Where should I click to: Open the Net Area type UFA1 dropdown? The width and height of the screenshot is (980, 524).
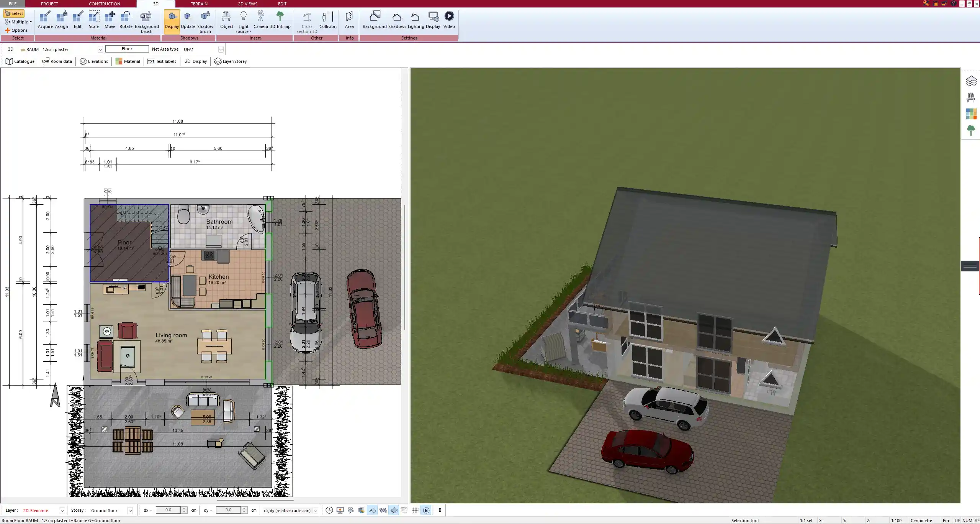(x=221, y=49)
